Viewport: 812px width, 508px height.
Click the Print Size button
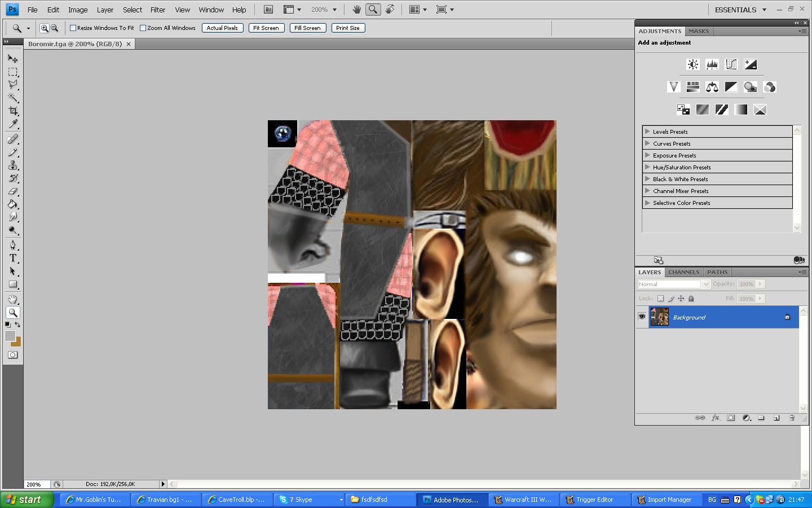point(348,28)
